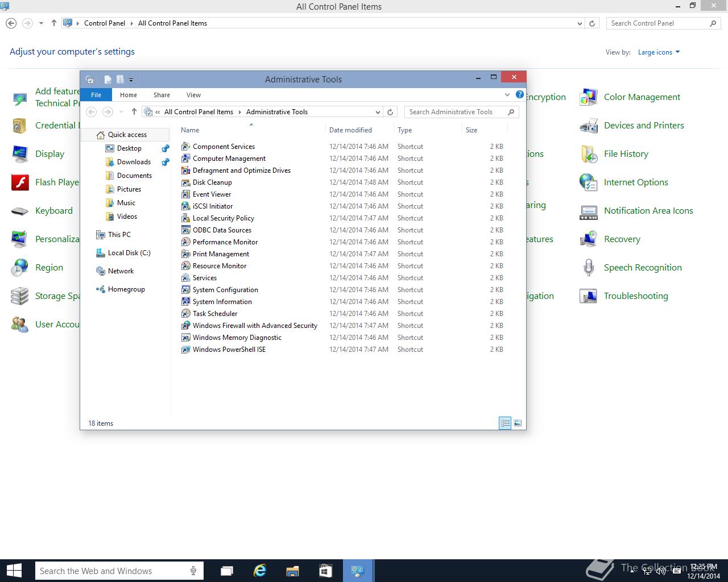The height and width of the screenshot is (582, 728).
Task: Open recent locations dropdown in Control Panel
Action: click(41, 23)
